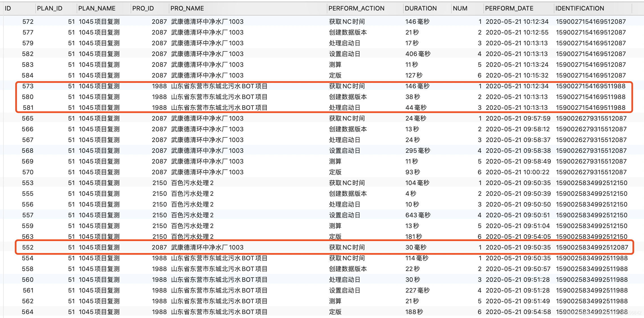Screen dimensions: 644x318
Task: Select the 测算 cell in row 569
Action: [335, 161]
